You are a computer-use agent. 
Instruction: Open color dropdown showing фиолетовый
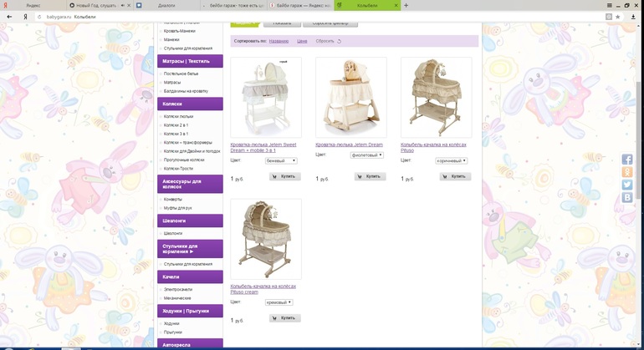[367, 155]
